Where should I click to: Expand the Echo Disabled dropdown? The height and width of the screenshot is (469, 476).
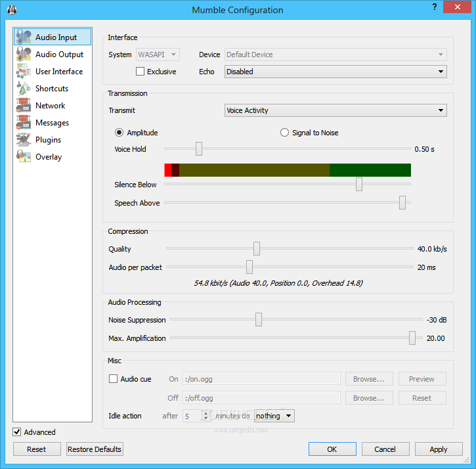click(335, 72)
